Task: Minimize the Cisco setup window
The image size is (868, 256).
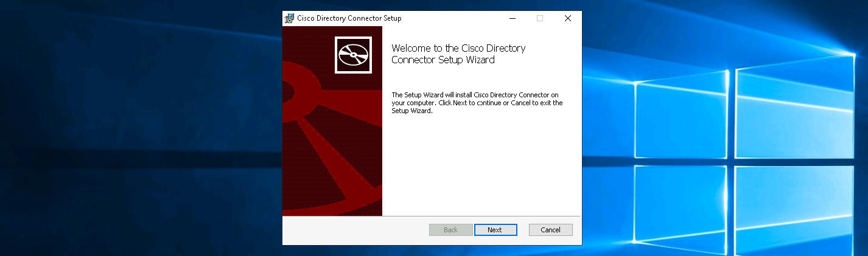Action: point(511,18)
